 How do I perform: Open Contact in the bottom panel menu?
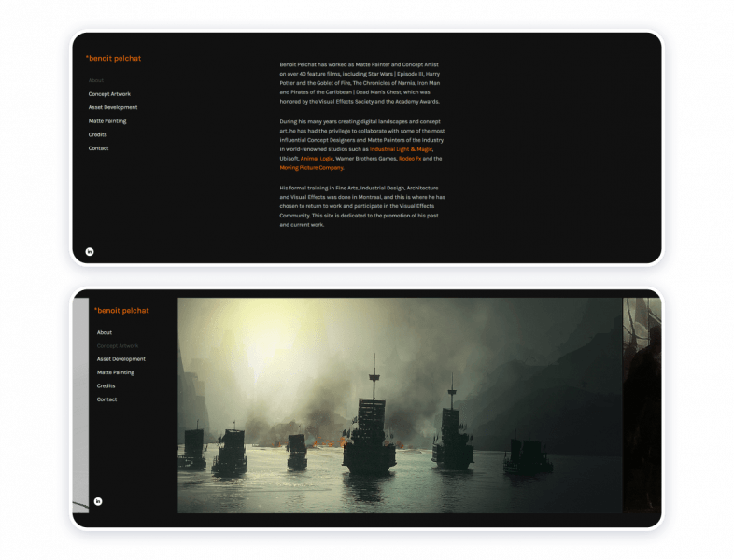[x=106, y=399]
